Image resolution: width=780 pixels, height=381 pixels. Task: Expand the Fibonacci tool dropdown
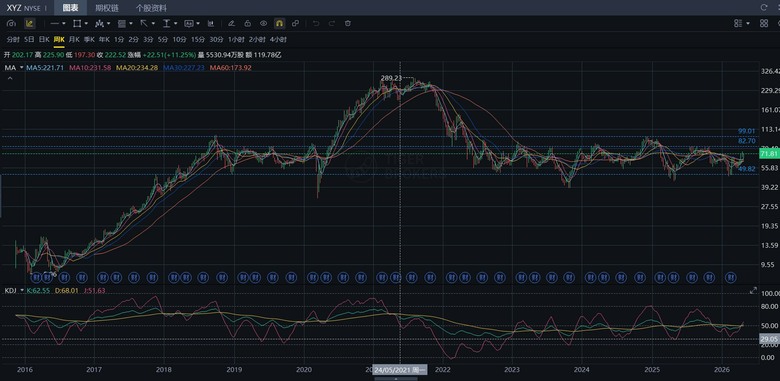point(131,23)
